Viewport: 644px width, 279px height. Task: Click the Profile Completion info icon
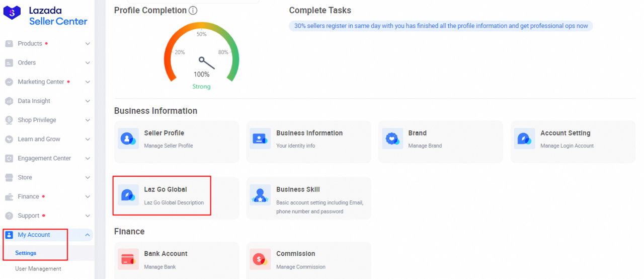click(193, 11)
